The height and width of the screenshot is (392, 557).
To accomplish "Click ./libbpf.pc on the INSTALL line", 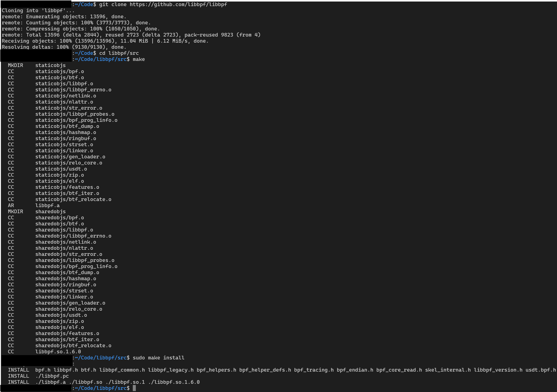I will tap(52, 376).
